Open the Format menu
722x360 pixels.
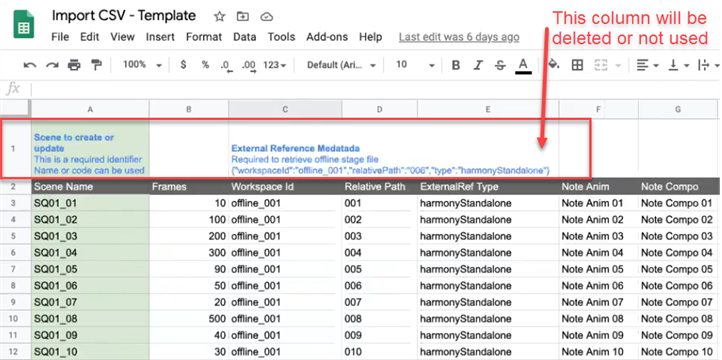click(204, 37)
